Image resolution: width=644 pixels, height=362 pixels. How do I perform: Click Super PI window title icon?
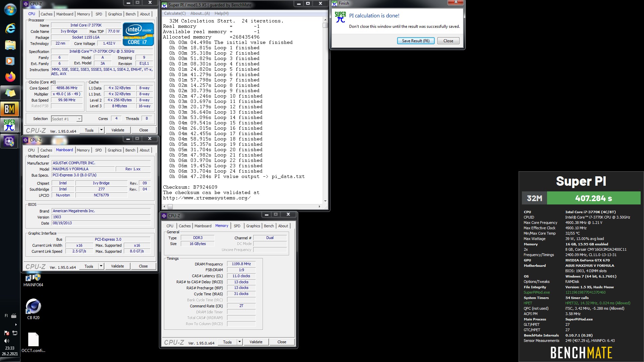click(164, 5)
